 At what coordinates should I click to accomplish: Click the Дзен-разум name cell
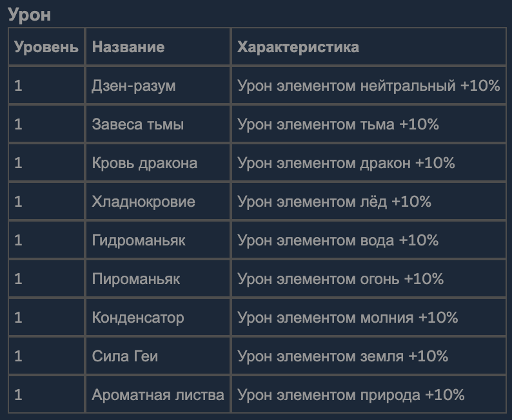(x=158, y=86)
